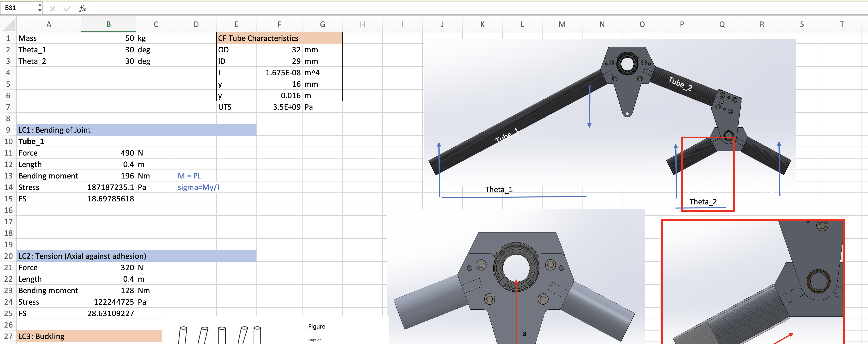Click the sigma=My/I formula note
This screenshot has height=344, width=868.
(x=198, y=187)
